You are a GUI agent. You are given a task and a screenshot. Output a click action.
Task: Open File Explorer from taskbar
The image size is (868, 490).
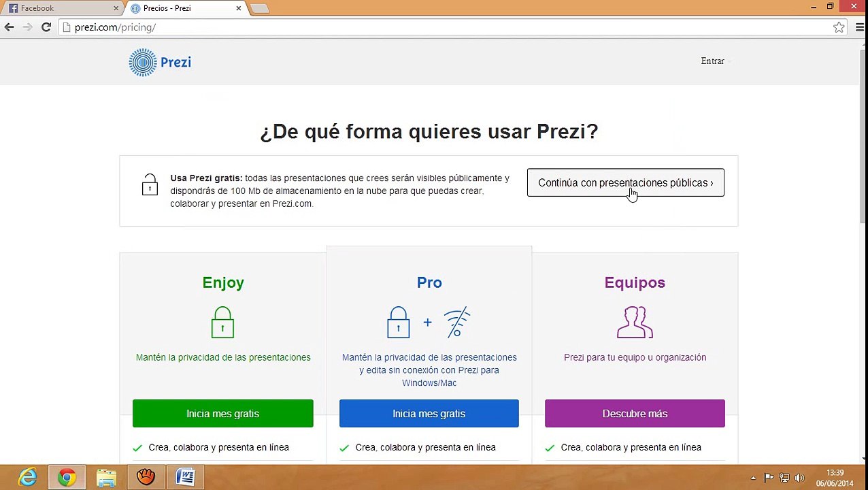point(106,477)
